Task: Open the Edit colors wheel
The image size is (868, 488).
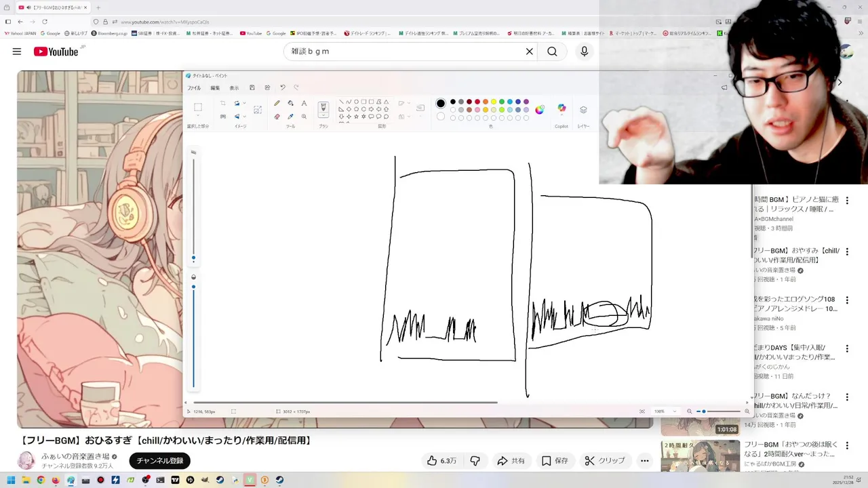Action: 540,110
